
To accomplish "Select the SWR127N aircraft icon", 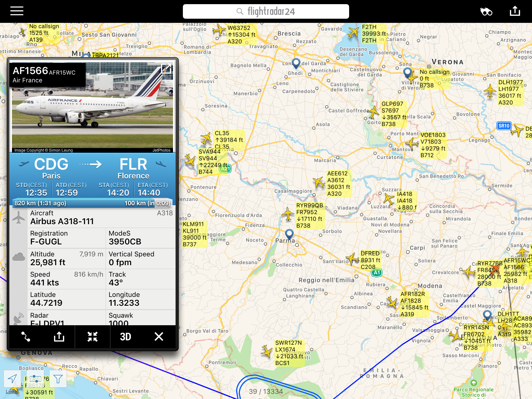I will tap(267, 351).
